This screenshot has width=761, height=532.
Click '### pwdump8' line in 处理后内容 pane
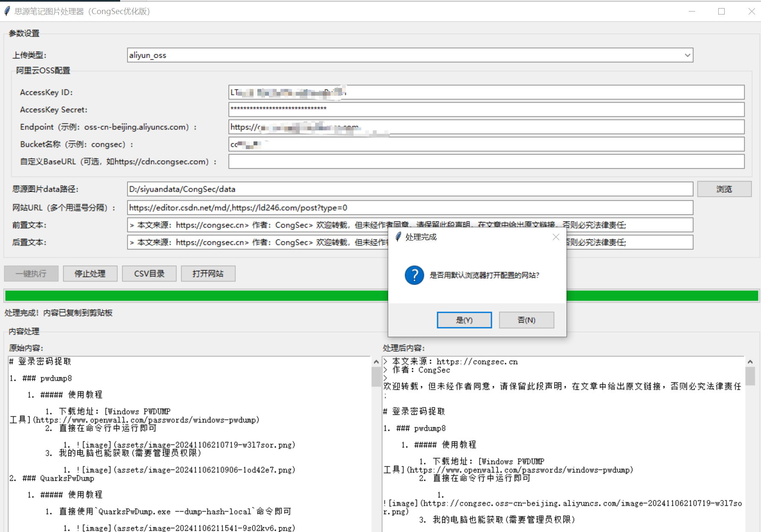tap(415, 428)
